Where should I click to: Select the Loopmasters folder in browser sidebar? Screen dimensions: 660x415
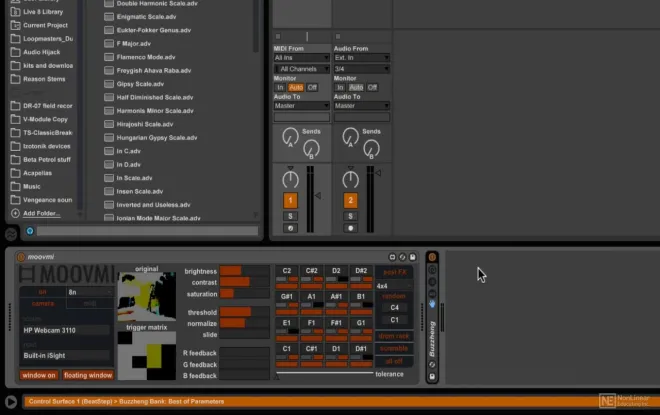point(42,39)
